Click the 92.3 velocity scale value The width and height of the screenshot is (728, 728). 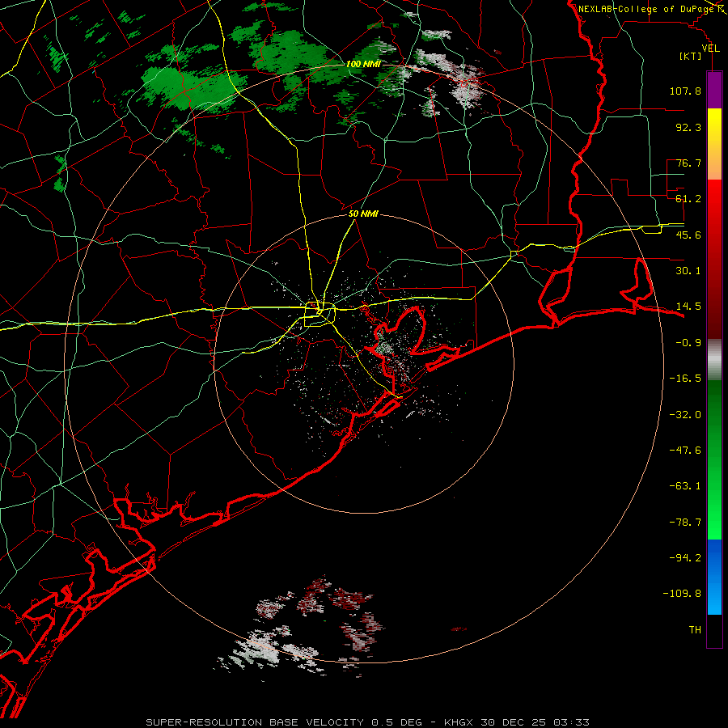coord(688,127)
